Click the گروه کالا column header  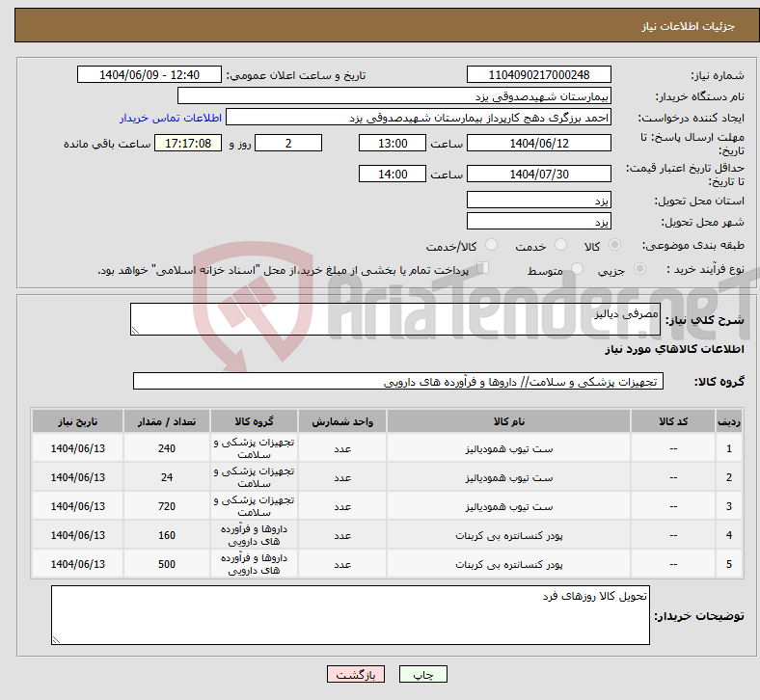coord(254,421)
